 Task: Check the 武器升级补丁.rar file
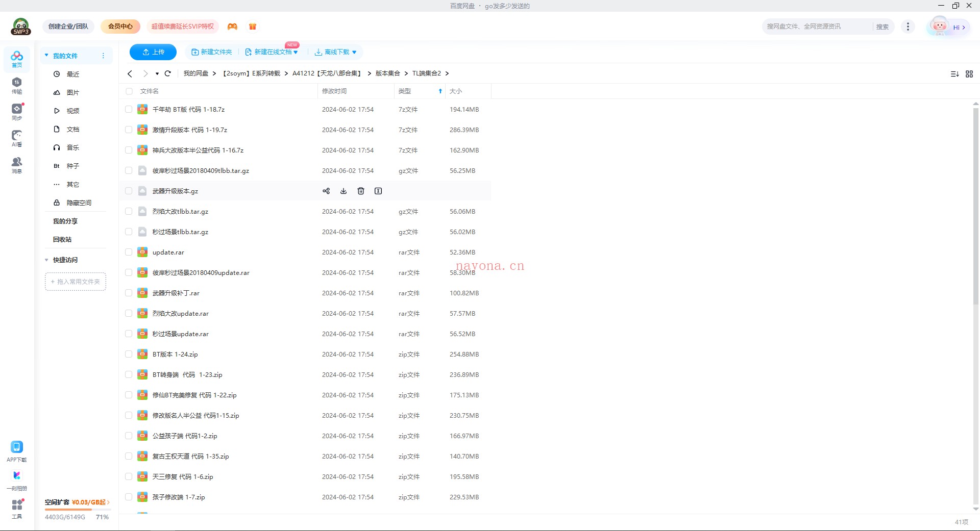click(129, 293)
